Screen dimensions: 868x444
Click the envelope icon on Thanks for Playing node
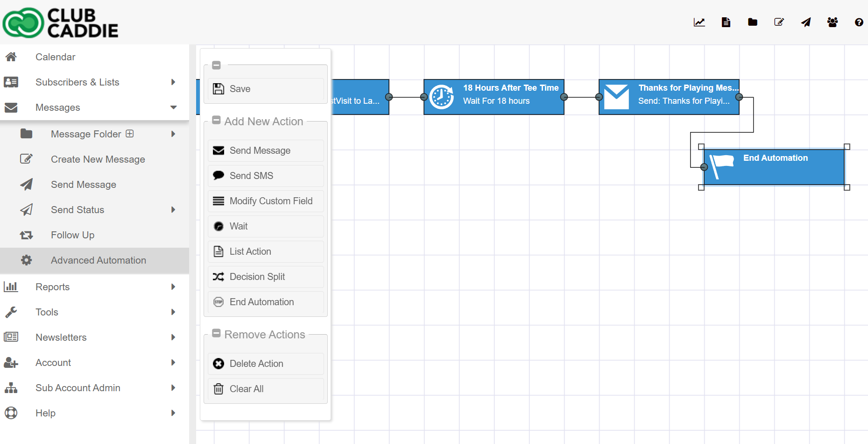(x=616, y=97)
